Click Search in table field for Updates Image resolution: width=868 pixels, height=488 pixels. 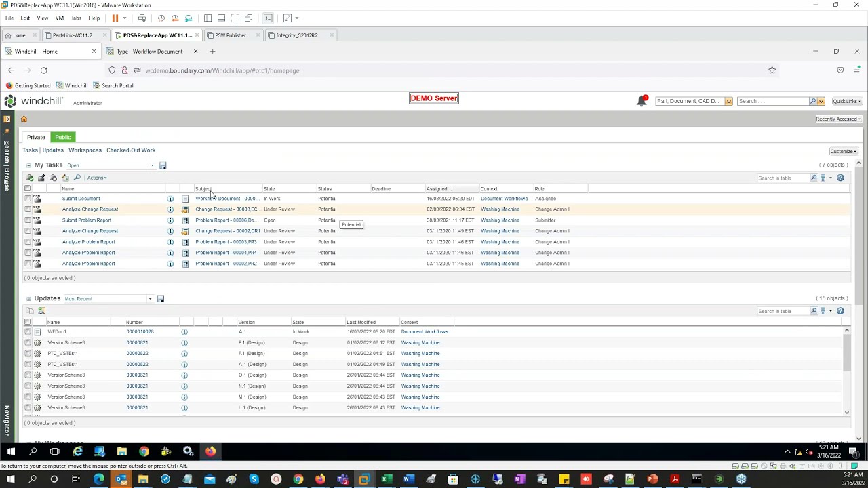click(784, 311)
